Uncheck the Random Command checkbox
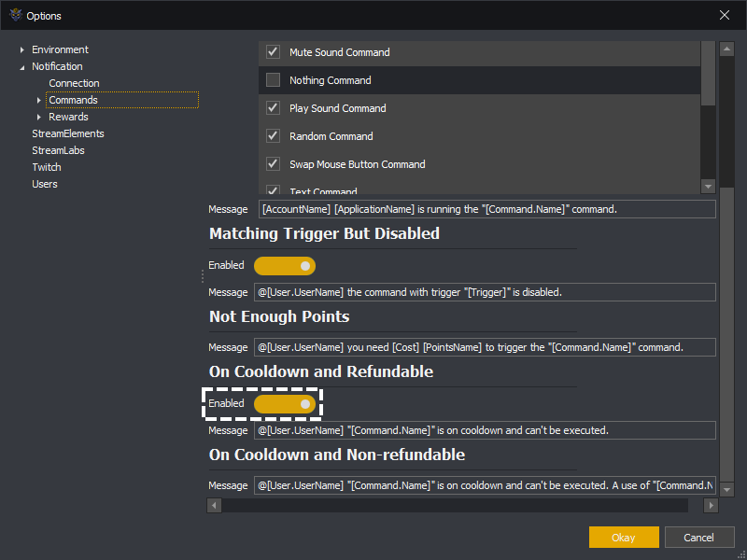This screenshot has height=560, width=747. [x=273, y=135]
